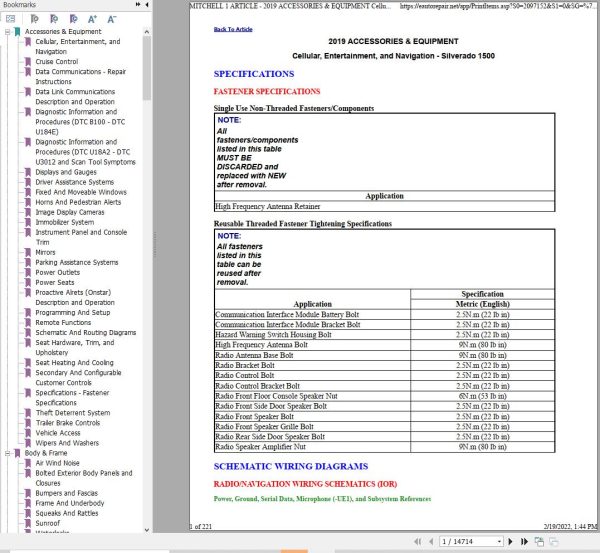Expand bookmarks panel options chevrons

click(138, 5)
